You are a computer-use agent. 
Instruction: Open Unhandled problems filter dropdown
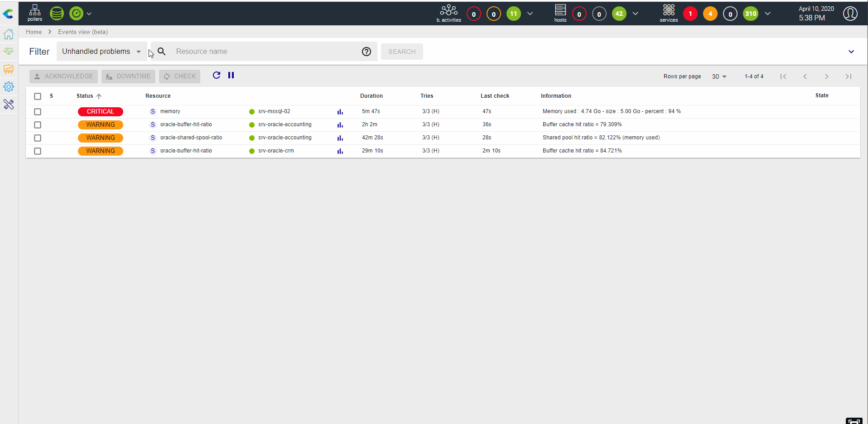(x=101, y=52)
